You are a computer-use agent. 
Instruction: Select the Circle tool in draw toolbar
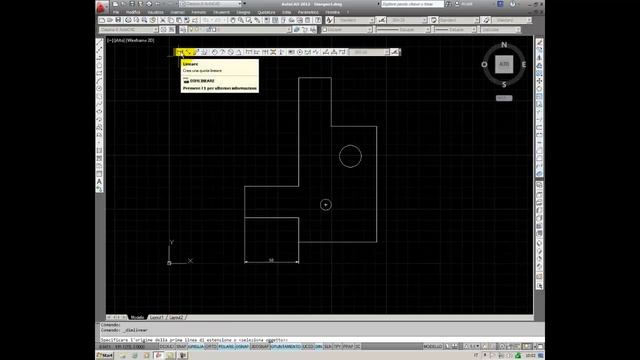pos(99,88)
